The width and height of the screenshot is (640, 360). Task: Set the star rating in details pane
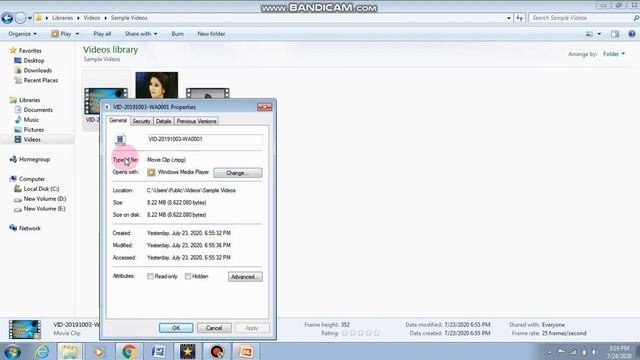point(360,333)
